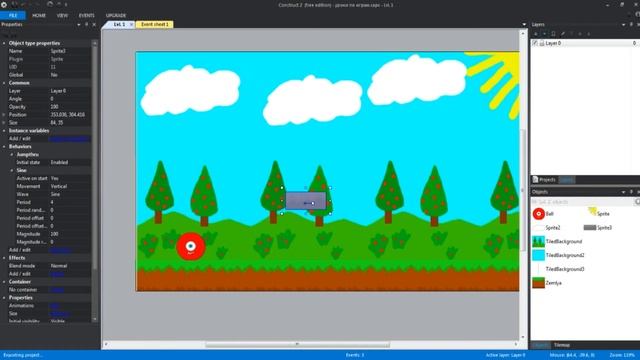Collapse the Container section

tap(4, 282)
